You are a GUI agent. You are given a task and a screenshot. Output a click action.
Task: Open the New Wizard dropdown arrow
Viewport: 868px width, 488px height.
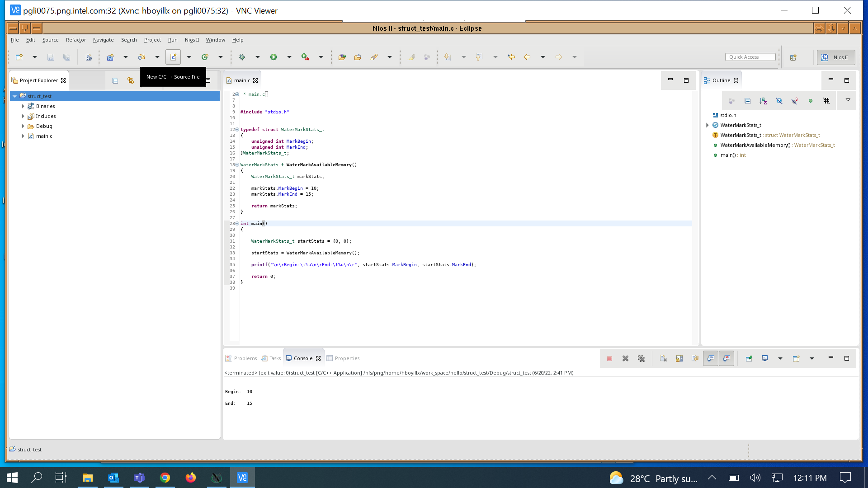[x=35, y=57]
